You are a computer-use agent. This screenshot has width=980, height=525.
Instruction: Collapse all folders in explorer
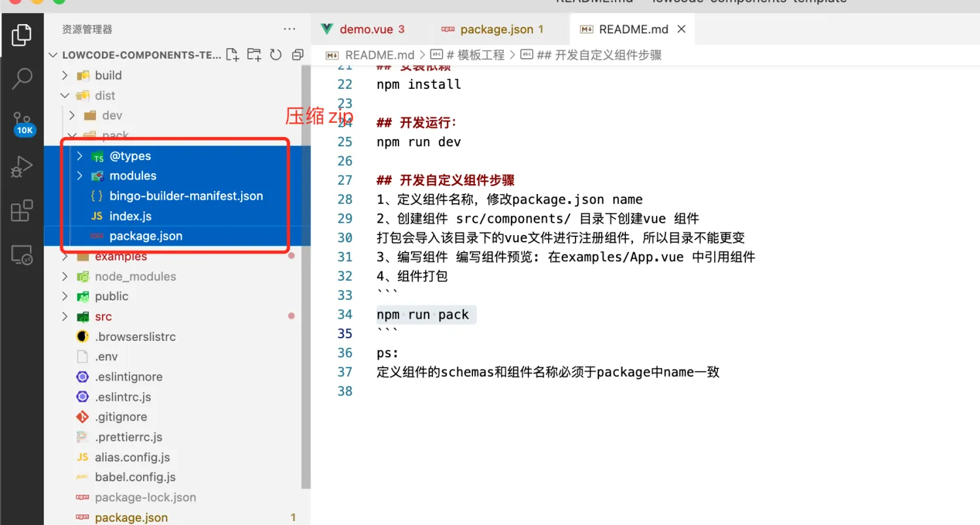[x=298, y=55]
